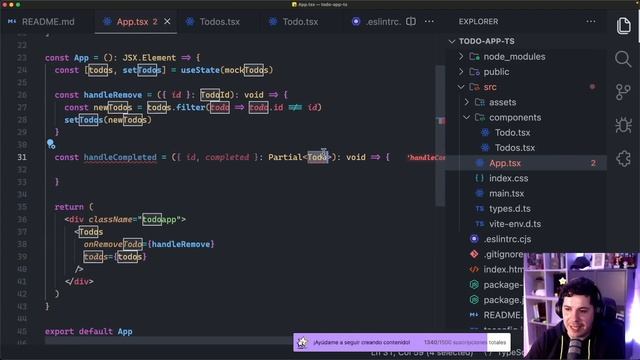Open the editor more actions ellipsis
The height and width of the screenshot is (360, 640).
(x=429, y=22)
